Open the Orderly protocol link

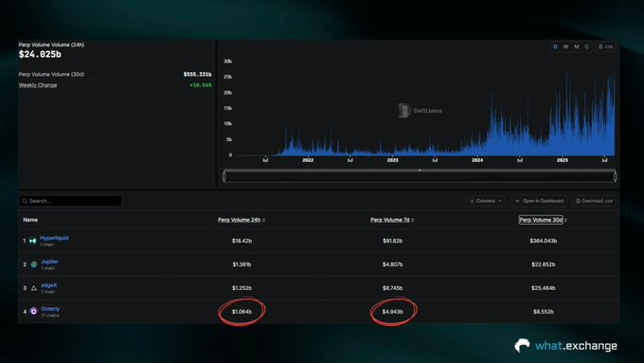tap(50, 309)
